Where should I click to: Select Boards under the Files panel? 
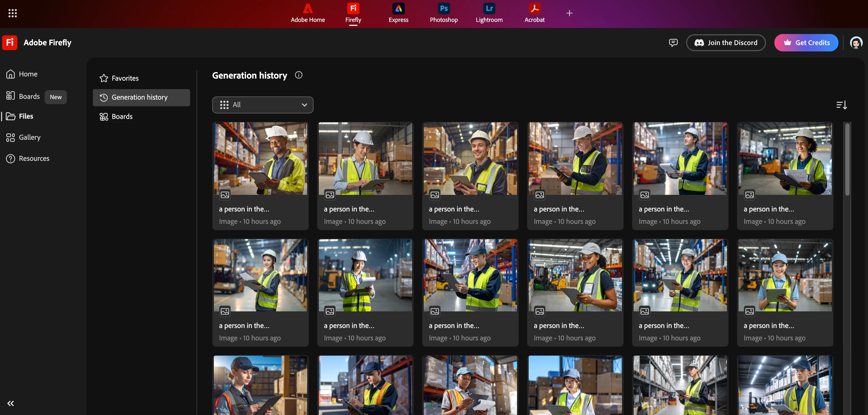pyautogui.click(x=122, y=117)
